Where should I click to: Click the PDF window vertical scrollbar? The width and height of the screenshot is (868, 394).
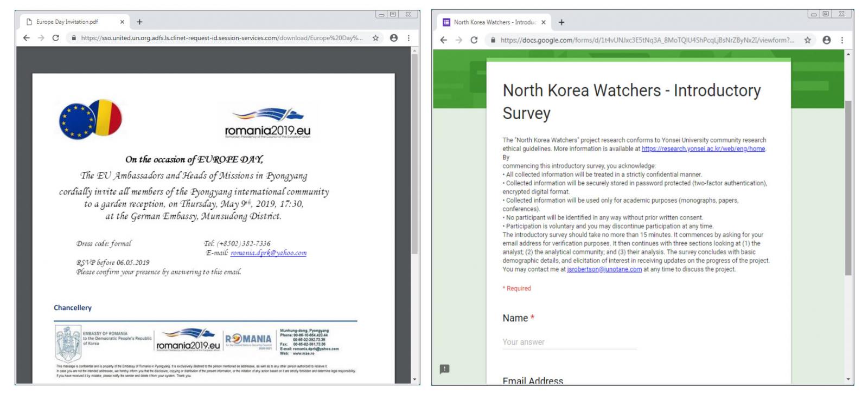[415, 154]
